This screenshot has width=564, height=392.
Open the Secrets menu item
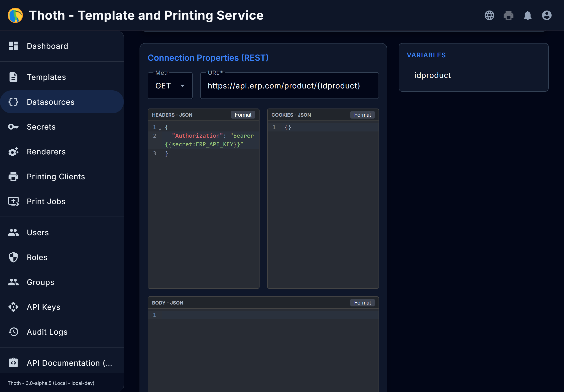pos(62,127)
